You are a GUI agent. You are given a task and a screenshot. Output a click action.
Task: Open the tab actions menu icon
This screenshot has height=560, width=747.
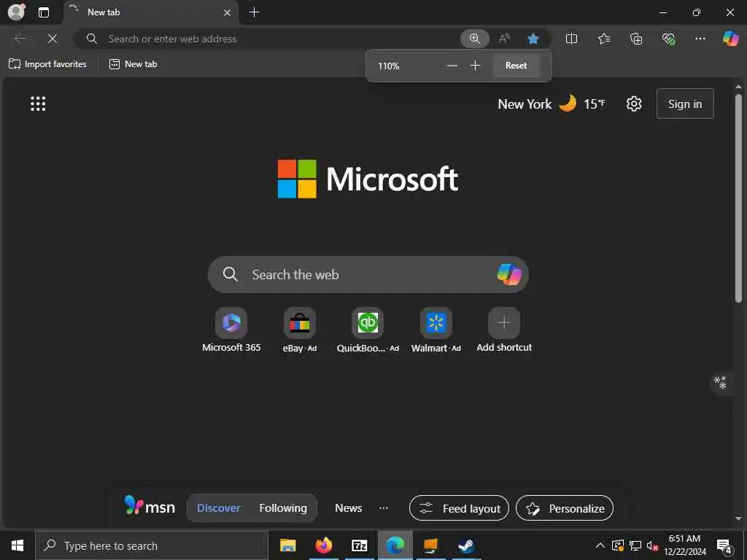43,12
